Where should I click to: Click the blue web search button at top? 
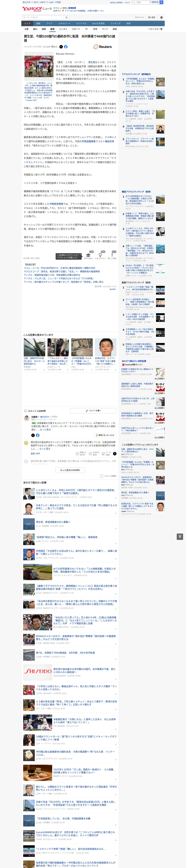pos(161,2)
